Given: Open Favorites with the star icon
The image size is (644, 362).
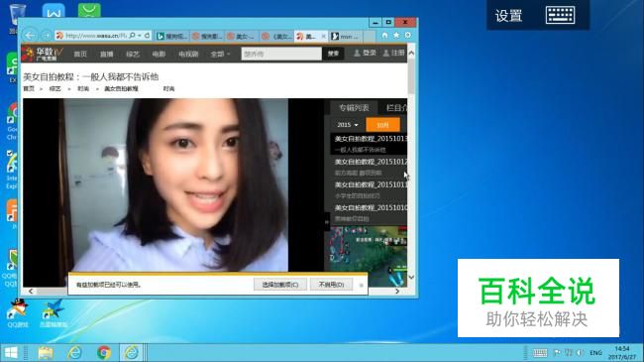Looking at the screenshot, I should coord(396,36).
